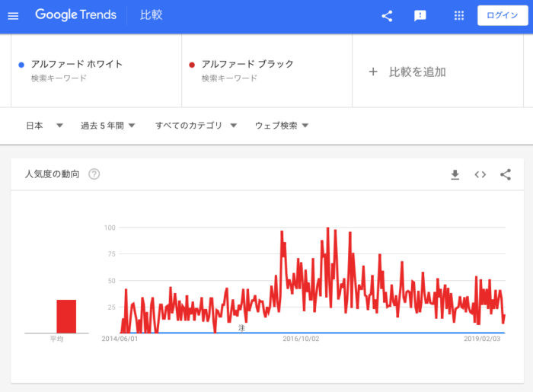Viewport: 533px width, 392px height.
Task: Click the plus icon beside 比較を追加
Action: [x=373, y=72]
